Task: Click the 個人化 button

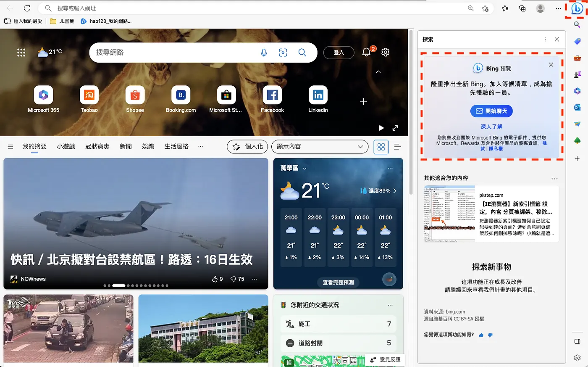Action: point(247,147)
